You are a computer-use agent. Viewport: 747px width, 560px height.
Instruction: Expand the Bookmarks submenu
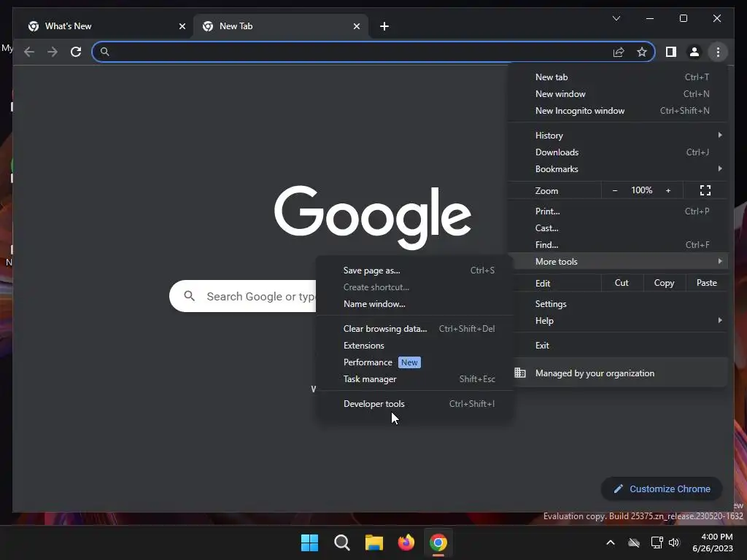(x=617, y=169)
